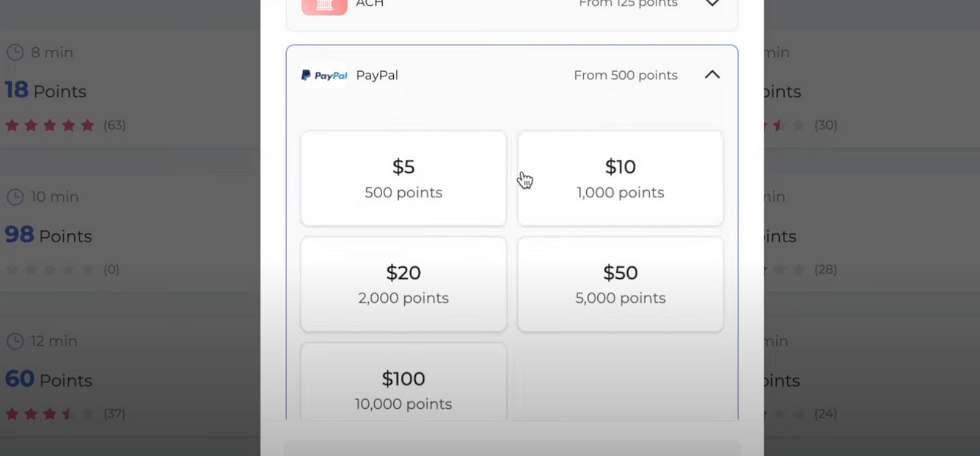Click the star rating with 37 reviews
The height and width of the screenshot is (456, 980).
[x=50, y=414]
